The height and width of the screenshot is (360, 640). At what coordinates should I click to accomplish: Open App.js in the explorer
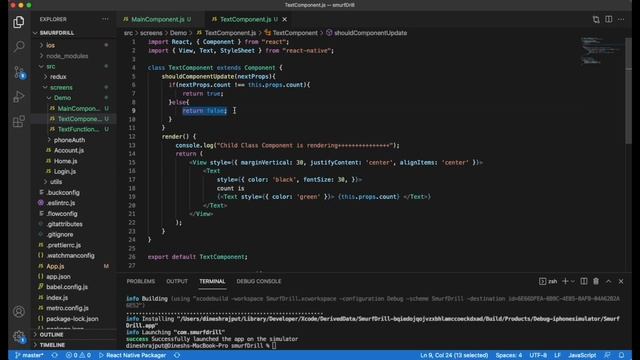pyautogui.click(x=55, y=266)
